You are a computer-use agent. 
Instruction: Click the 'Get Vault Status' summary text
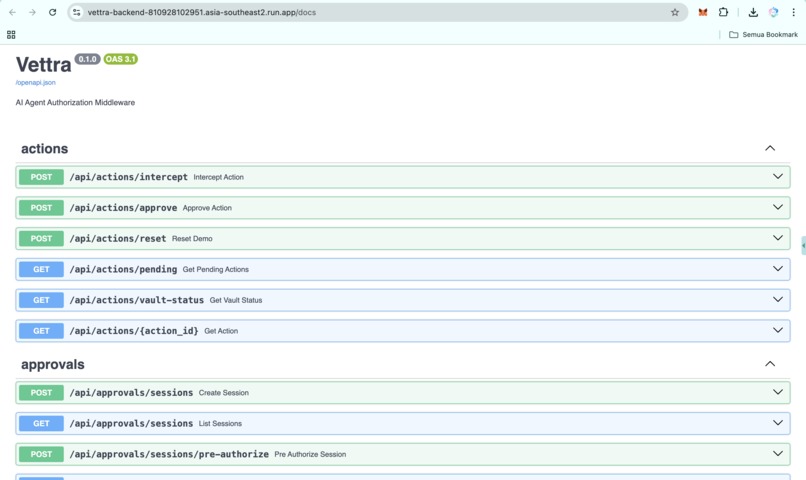coord(236,301)
